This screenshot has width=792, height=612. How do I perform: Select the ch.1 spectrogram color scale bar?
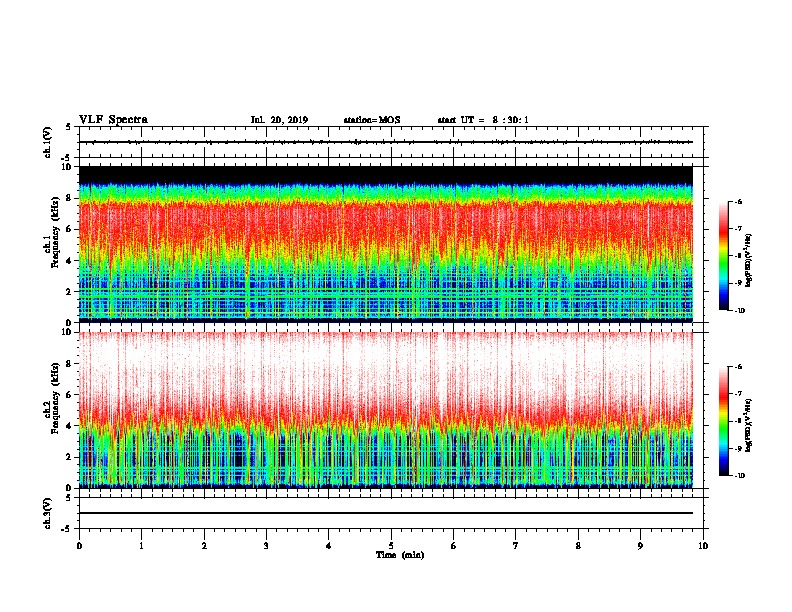pyautogui.click(x=724, y=256)
